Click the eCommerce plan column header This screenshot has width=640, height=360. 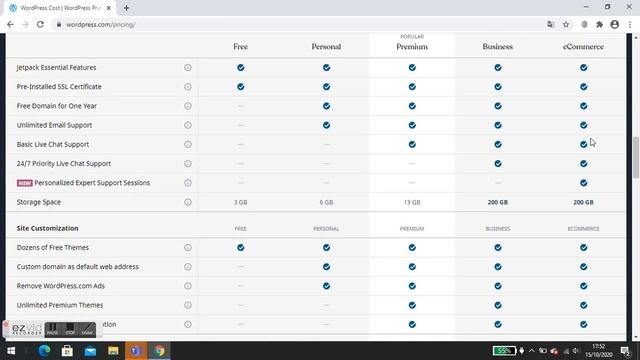[x=583, y=47]
